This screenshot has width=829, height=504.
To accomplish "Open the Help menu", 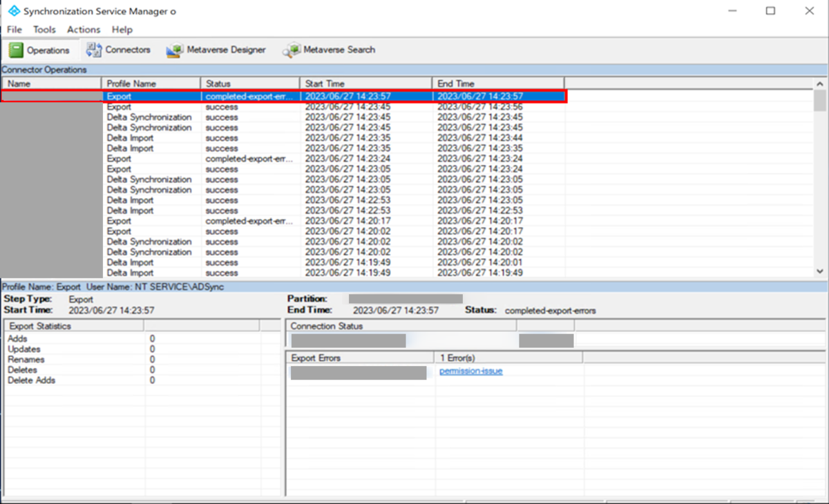I will pos(122,30).
